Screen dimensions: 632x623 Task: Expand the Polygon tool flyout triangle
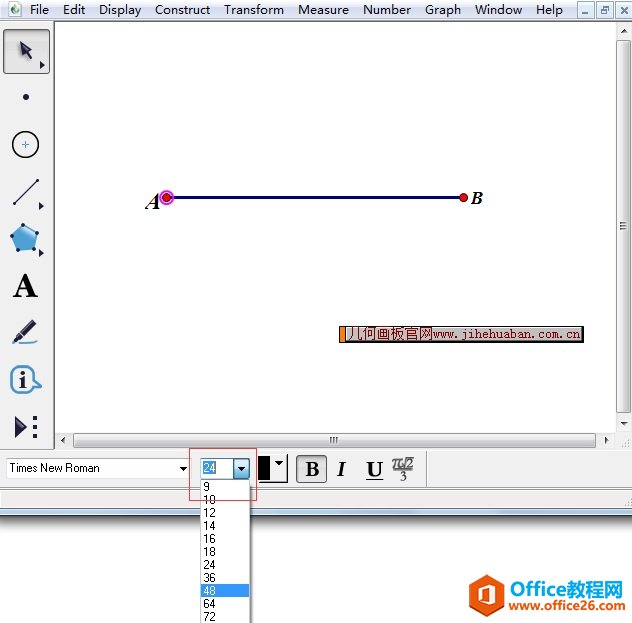click(x=41, y=253)
